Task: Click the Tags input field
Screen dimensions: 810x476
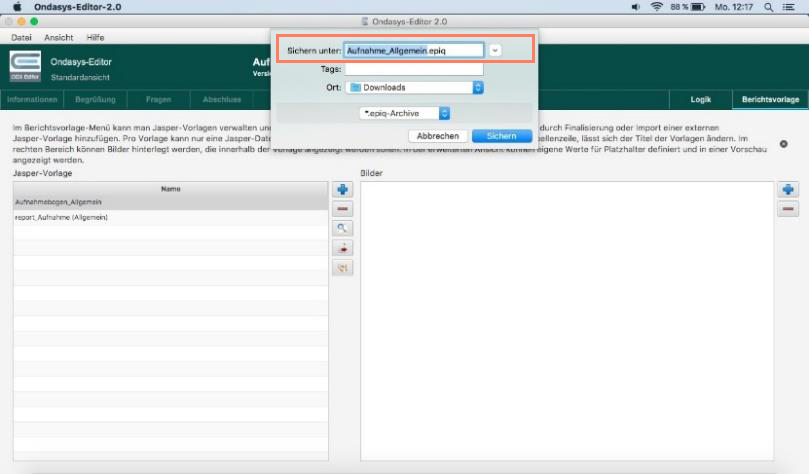Action: point(414,69)
